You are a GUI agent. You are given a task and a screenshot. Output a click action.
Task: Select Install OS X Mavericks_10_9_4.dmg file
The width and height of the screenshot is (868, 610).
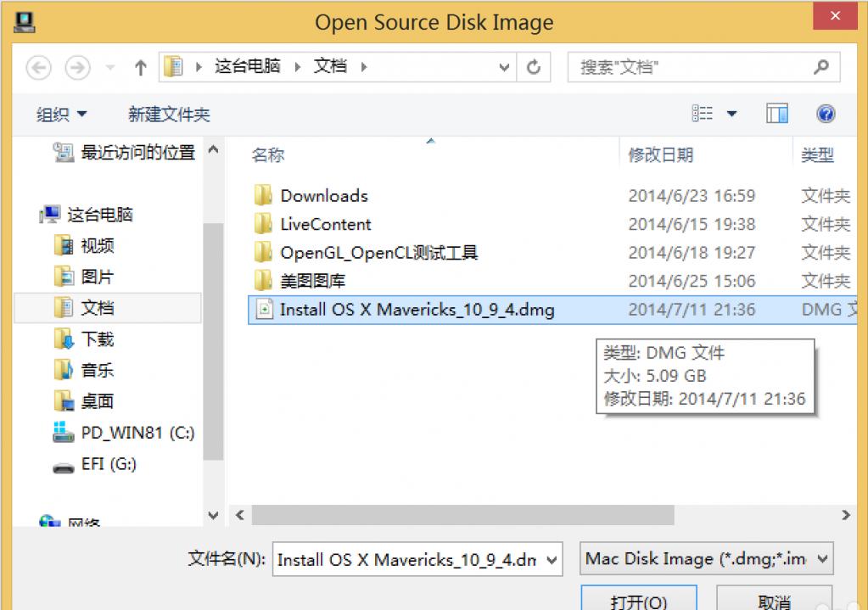pyautogui.click(x=552, y=310)
